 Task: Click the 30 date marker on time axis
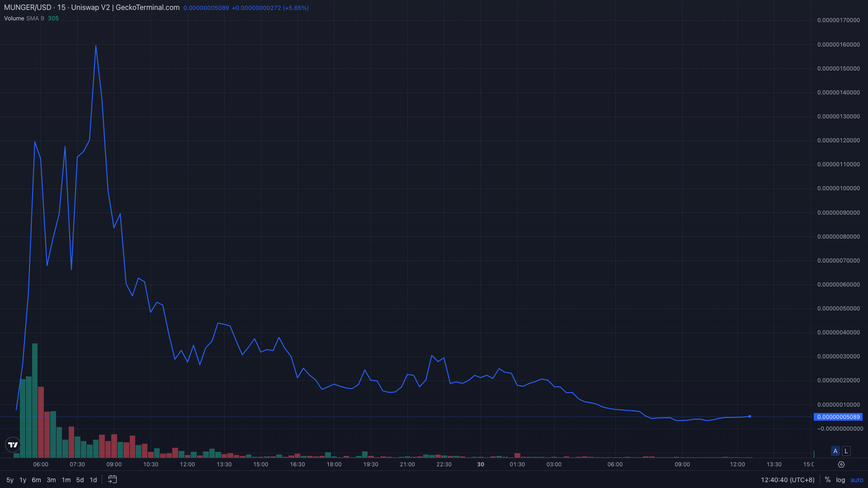click(481, 465)
